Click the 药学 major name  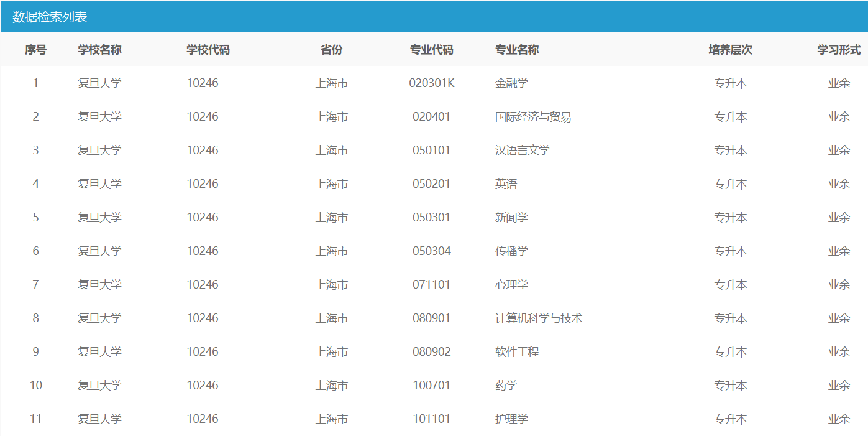coord(506,385)
